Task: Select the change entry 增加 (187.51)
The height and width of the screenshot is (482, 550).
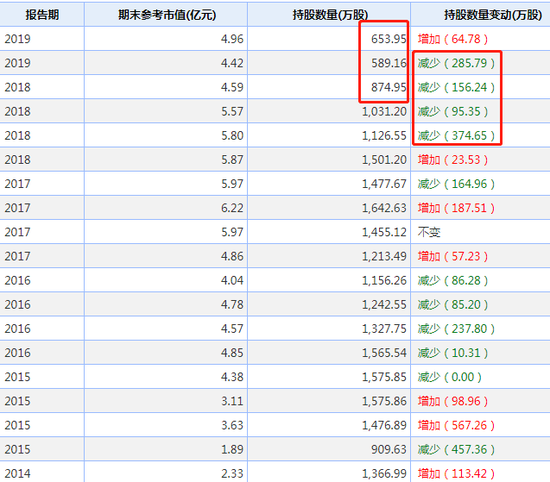Action: click(x=456, y=208)
